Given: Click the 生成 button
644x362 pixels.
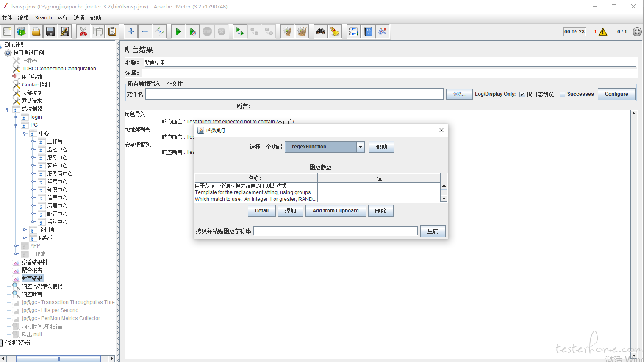Looking at the screenshot, I should (433, 231).
